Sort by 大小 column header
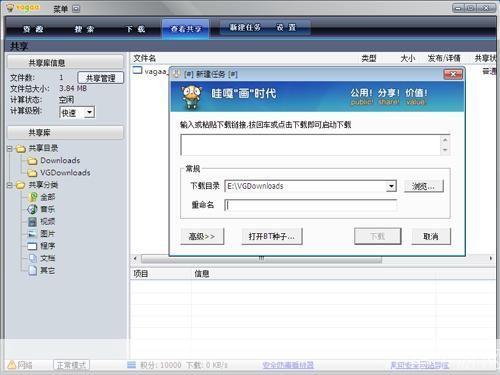The image size is (500, 375). tap(407, 58)
